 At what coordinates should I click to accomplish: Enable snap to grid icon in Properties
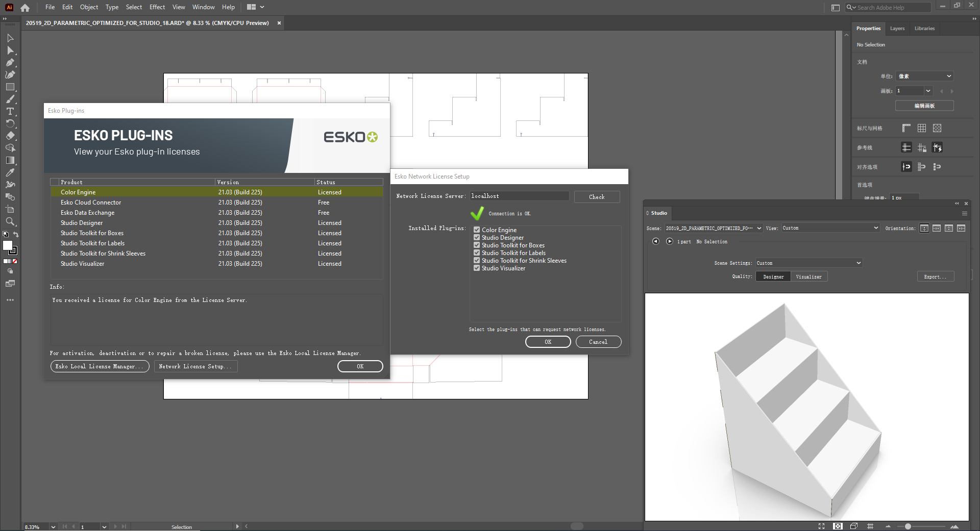[x=922, y=167]
